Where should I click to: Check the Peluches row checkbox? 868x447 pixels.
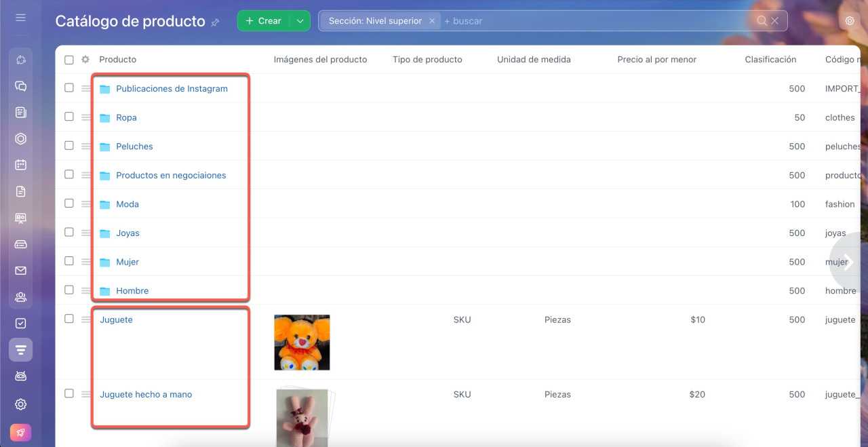(x=69, y=145)
